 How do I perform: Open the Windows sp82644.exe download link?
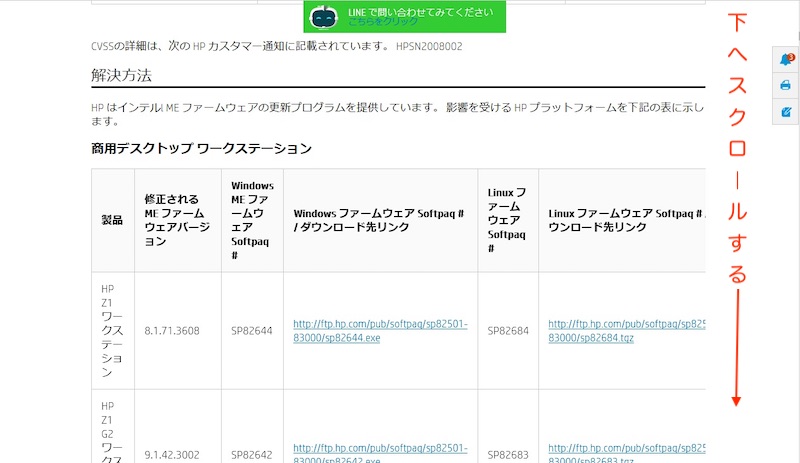pyautogui.click(x=380, y=331)
